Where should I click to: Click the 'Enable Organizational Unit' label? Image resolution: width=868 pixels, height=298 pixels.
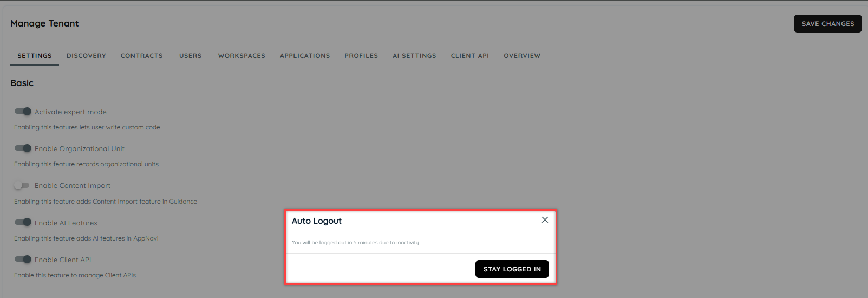[80, 148]
